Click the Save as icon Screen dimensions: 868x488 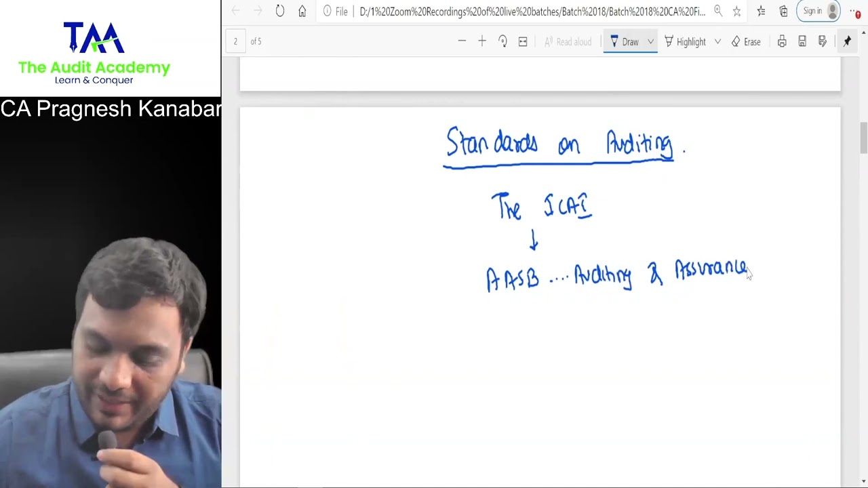tap(823, 41)
